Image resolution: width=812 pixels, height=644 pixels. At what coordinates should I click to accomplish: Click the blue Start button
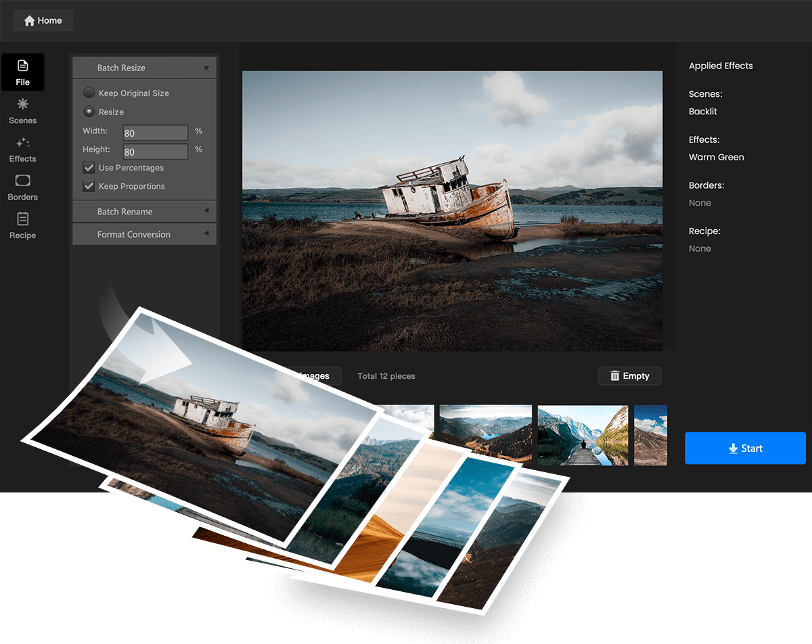click(745, 448)
